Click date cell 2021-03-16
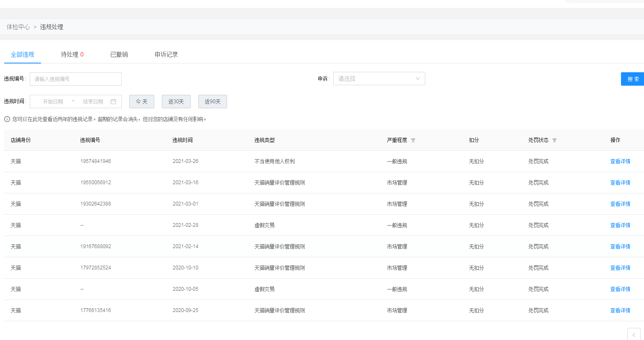644x340 pixels. (x=186, y=183)
